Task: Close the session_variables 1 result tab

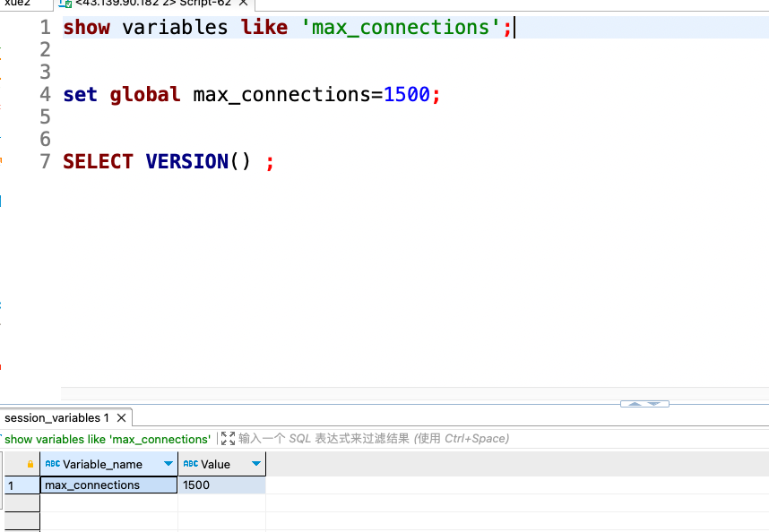Action: click(121, 418)
